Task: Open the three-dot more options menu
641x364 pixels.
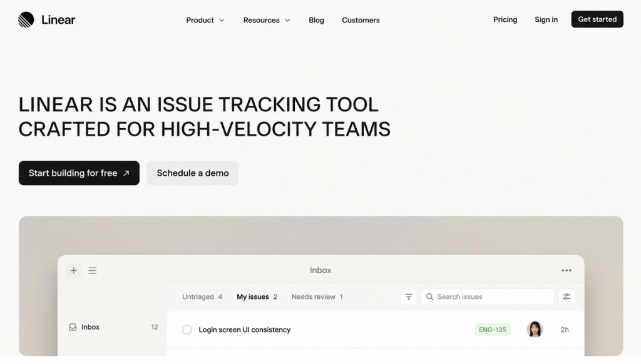Action: click(566, 270)
